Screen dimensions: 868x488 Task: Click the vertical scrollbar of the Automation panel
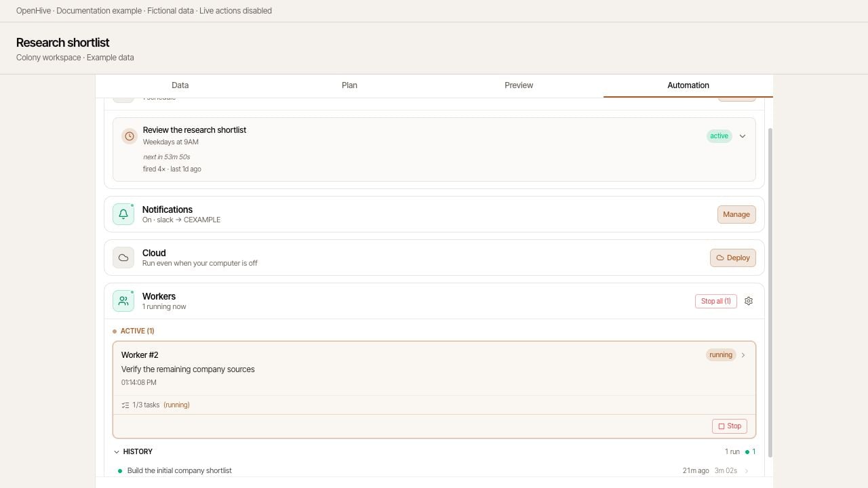(x=770, y=291)
